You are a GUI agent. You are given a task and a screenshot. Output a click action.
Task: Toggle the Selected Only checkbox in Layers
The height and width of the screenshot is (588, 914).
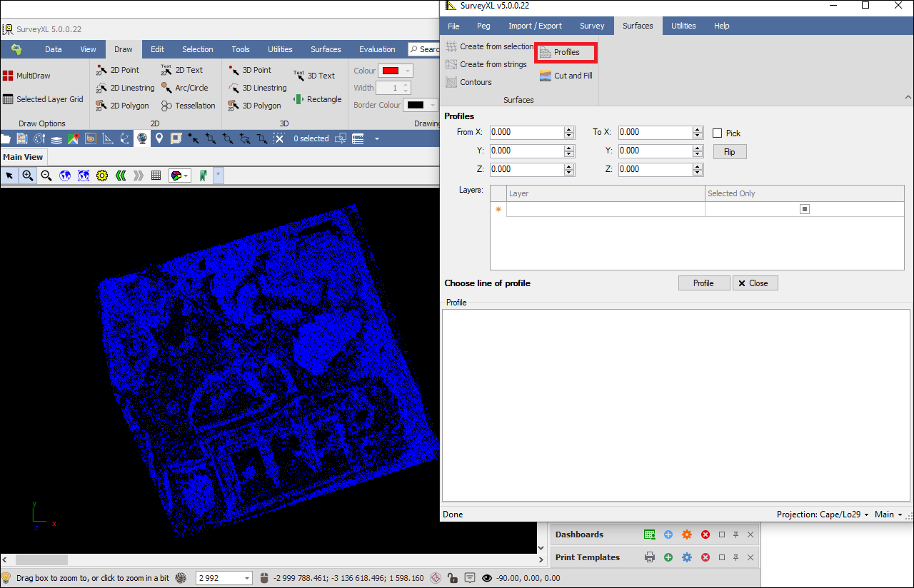click(x=804, y=209)
